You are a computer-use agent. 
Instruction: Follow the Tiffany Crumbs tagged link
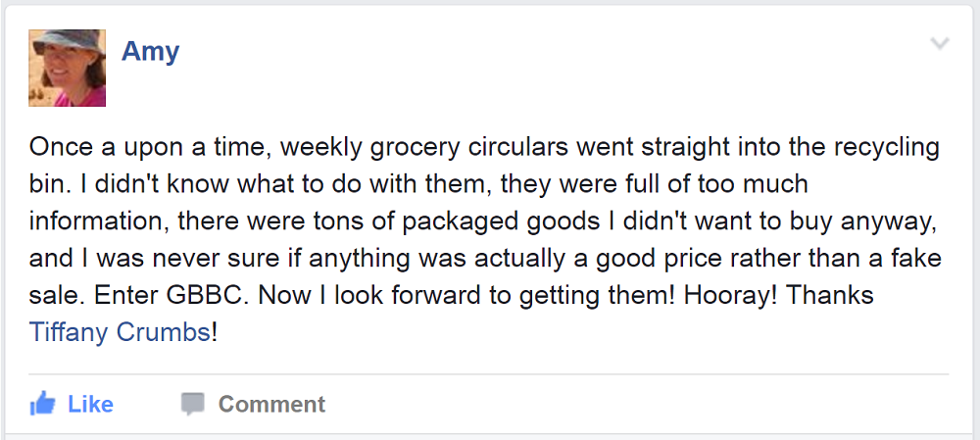(x=120, y=332)
